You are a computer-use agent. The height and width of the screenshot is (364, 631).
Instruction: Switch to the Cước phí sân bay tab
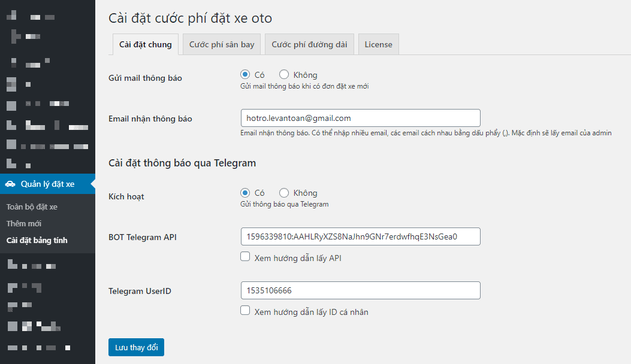coord(221,44)
